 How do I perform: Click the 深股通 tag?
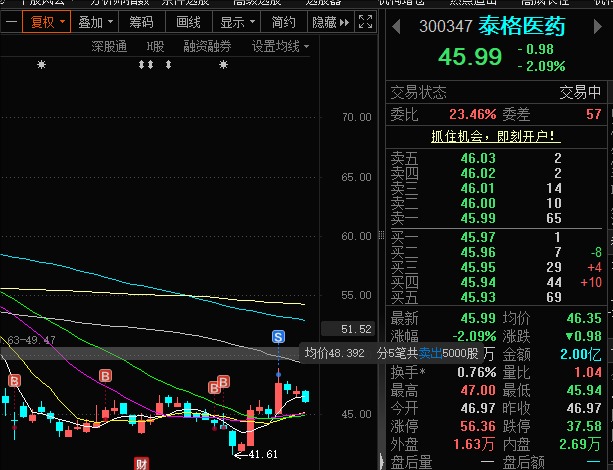[x=109, y=47]
